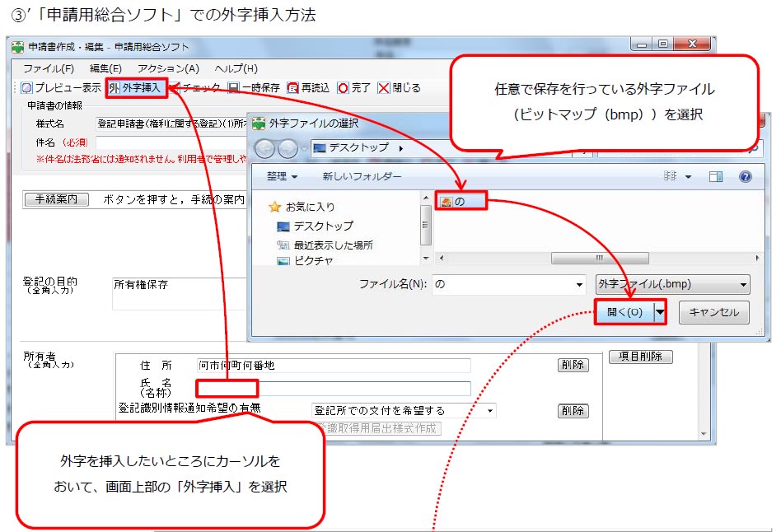Expand the デスクトップ breadcrumb arrow

[401, 148]
